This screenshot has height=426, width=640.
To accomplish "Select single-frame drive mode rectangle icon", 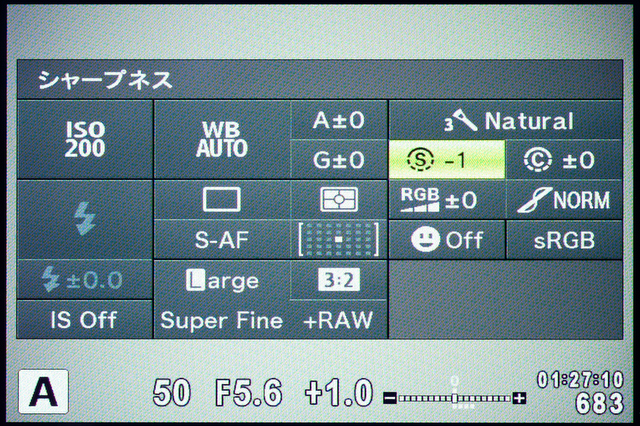I will (x=222, y=200).
